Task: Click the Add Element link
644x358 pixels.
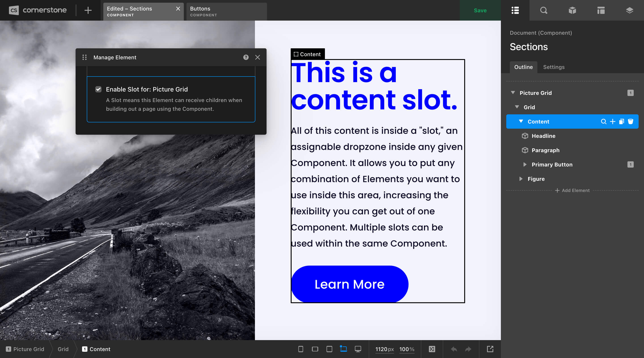Action: click(x=572, y=190)
